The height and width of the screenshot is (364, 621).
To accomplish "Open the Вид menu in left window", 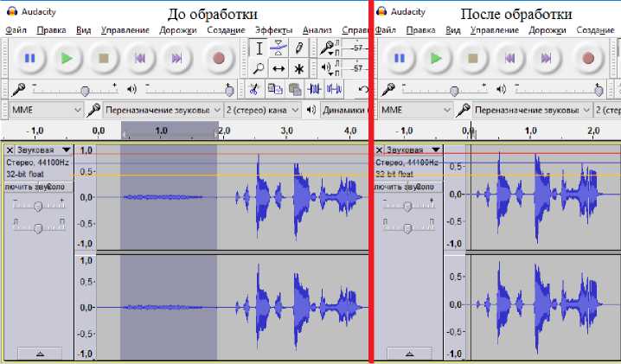I will tap(83, 30).
